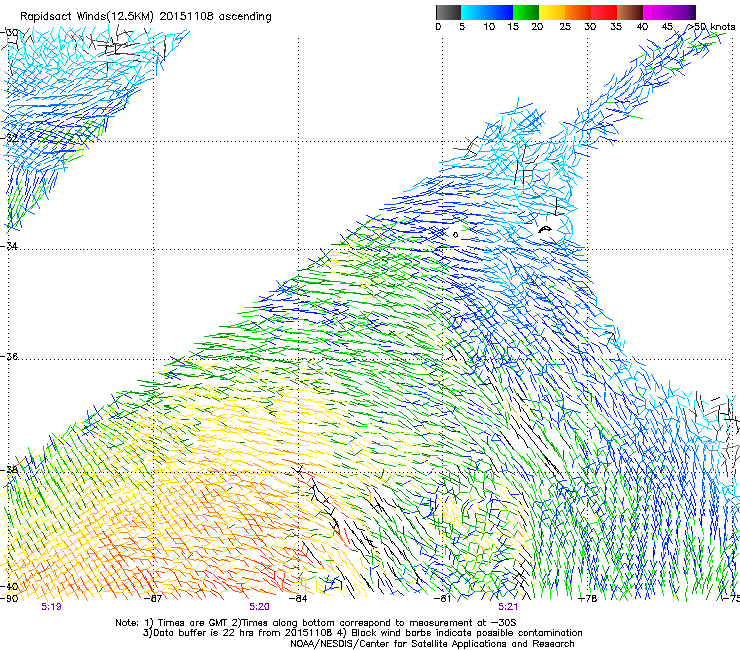Click the purple 40-45 knots legend segment

pyautogui.click(x=656, y=12)
